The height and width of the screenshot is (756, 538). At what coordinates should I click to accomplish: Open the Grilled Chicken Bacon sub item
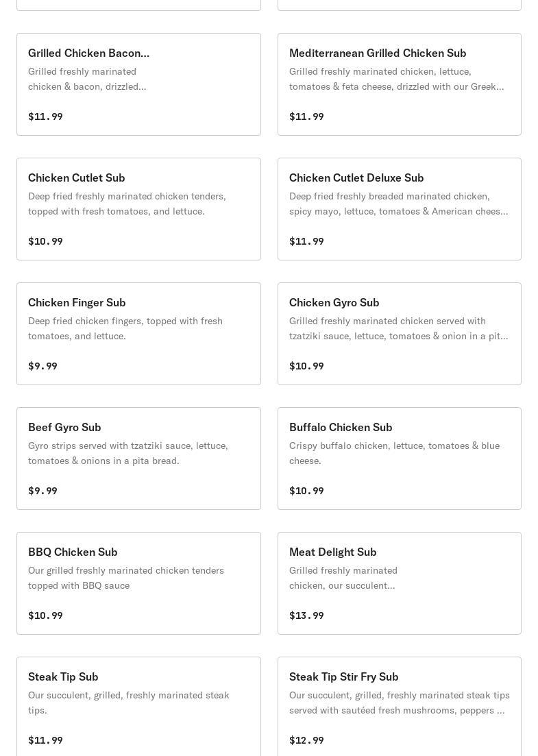[138, 84]
